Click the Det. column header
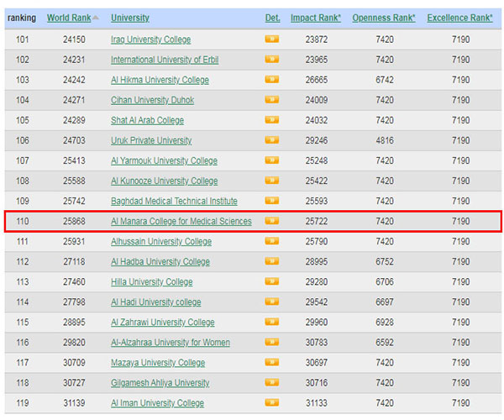 coord(272,18)
